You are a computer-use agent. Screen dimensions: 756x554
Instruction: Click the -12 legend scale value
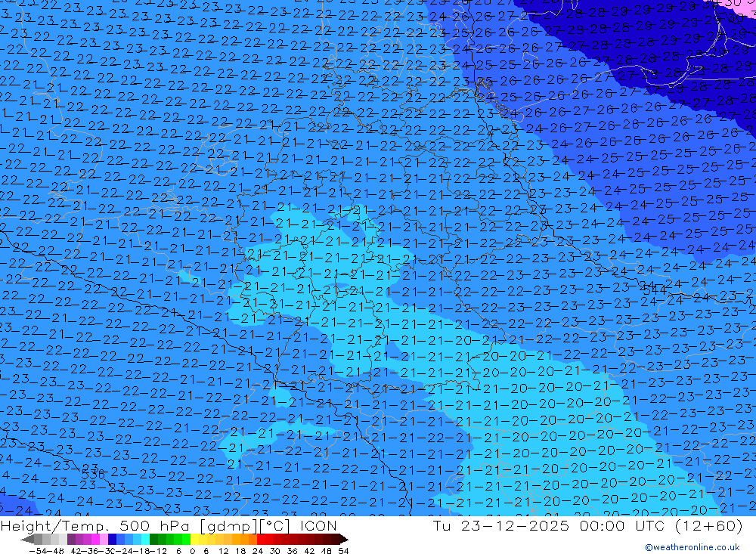tap(158, 551)
